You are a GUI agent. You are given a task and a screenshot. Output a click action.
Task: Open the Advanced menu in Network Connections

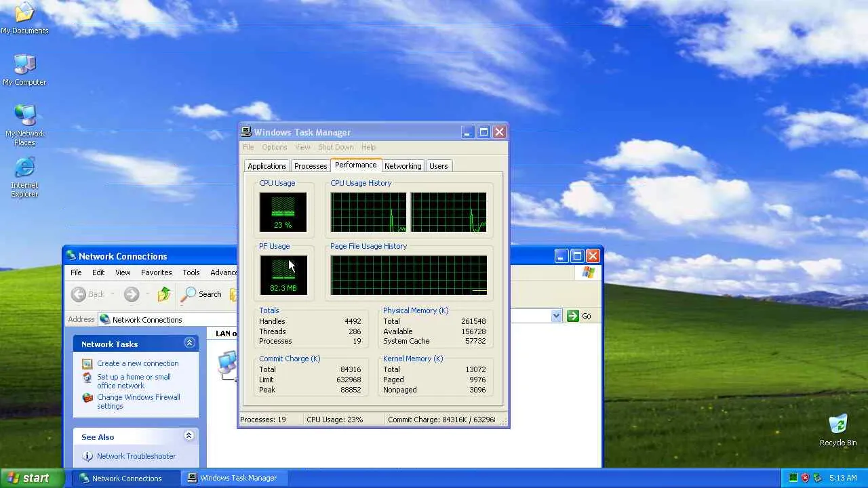[x=223, y=272]
